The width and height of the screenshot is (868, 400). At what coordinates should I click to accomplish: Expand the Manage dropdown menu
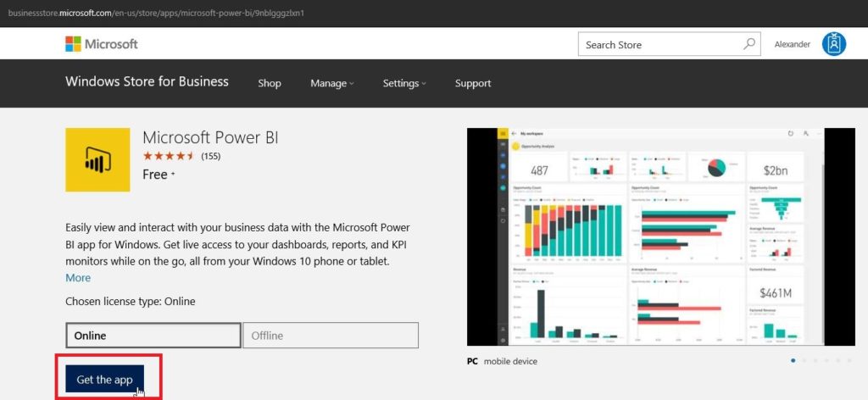pos(331,84)
